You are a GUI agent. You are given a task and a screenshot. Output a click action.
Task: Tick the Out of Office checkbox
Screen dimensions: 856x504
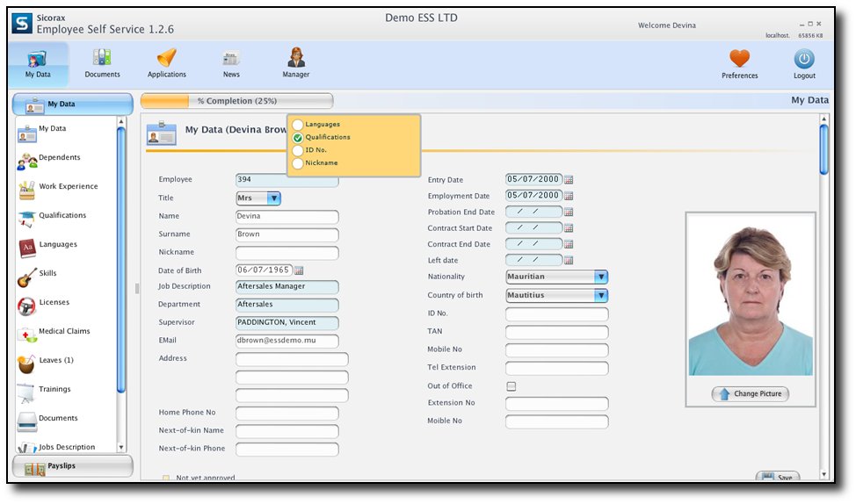[x=511, y=386]
